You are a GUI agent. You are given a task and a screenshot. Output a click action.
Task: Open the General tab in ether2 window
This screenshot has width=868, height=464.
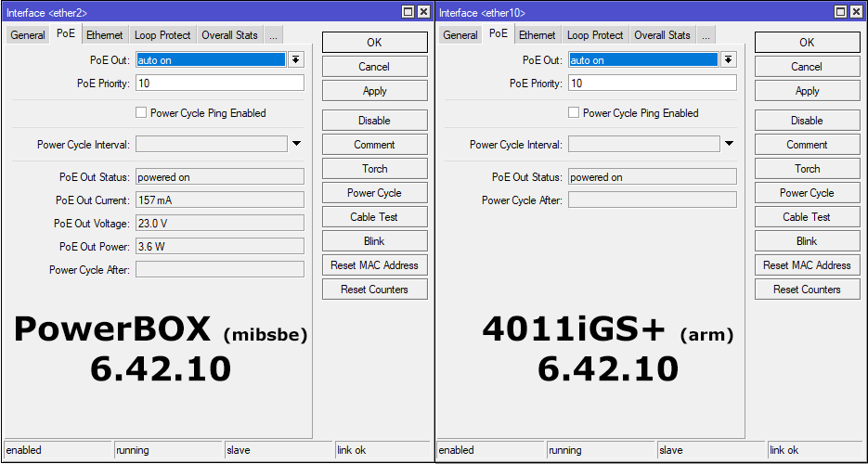coord(28,35)
